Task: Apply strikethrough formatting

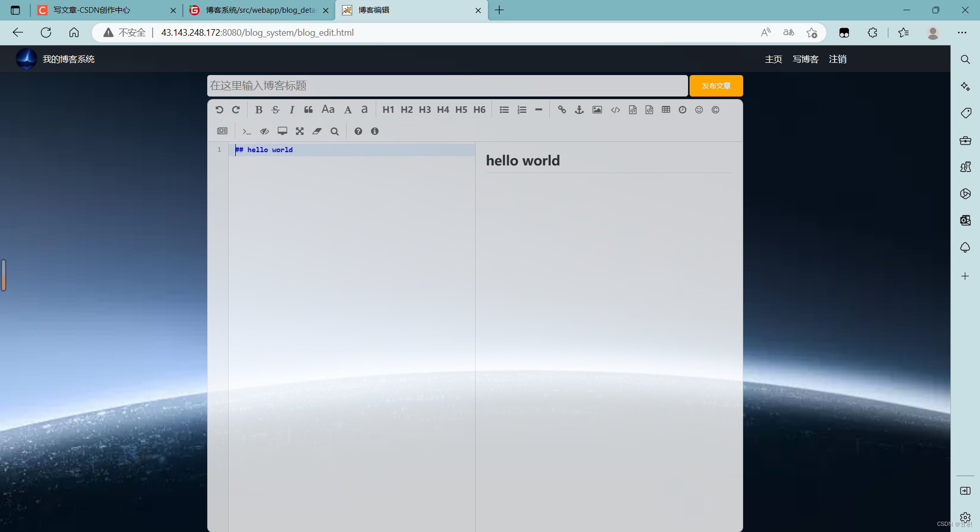Action: pos(276,110)
